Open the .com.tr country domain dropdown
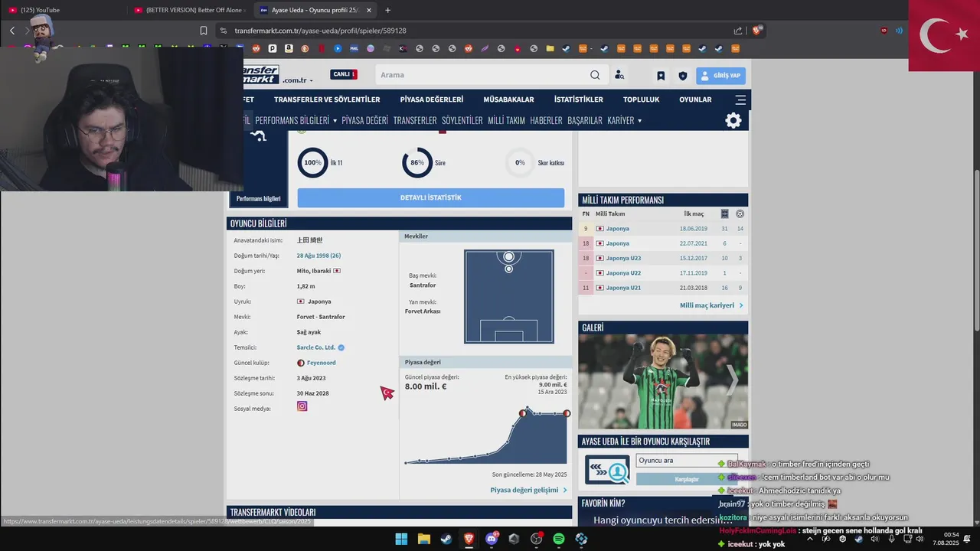 click(x=297, y=80)
